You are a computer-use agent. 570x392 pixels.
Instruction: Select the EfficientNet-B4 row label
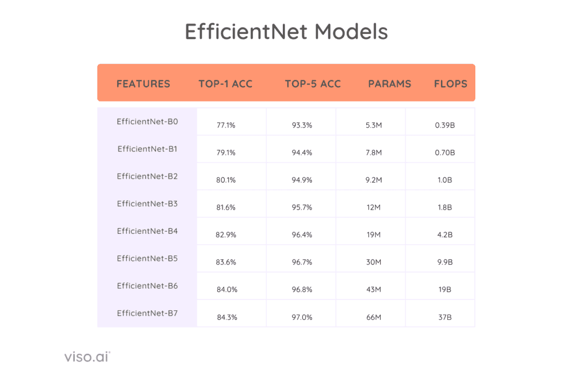(x=147, y=231)
